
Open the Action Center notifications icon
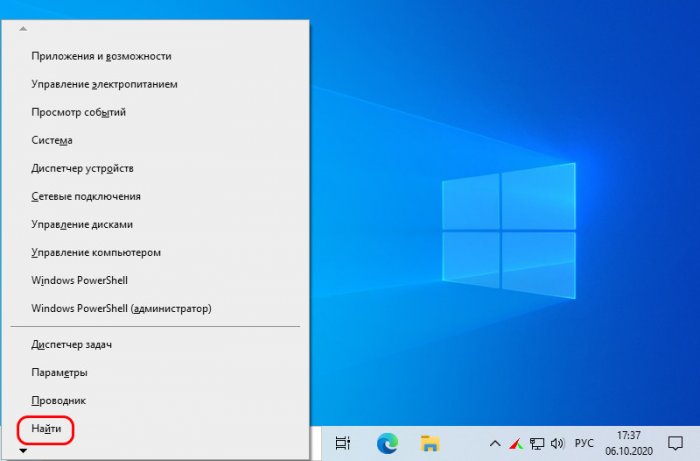pos(675,443)
